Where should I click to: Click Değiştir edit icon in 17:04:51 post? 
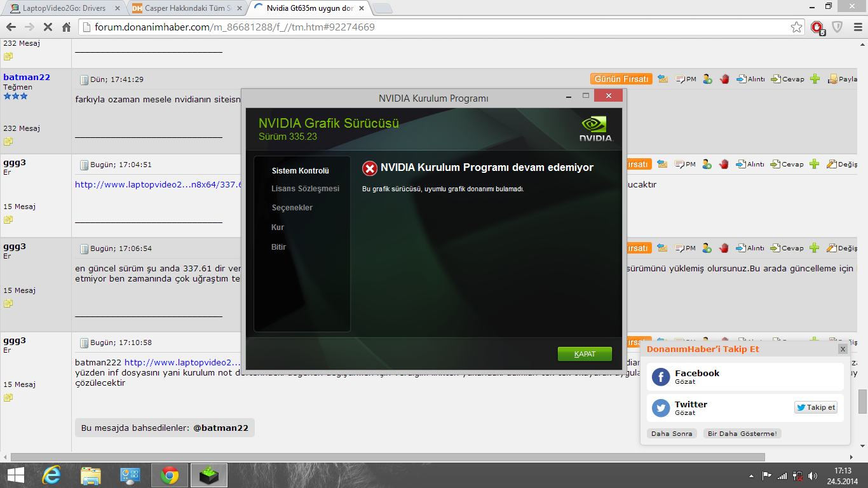842,164
